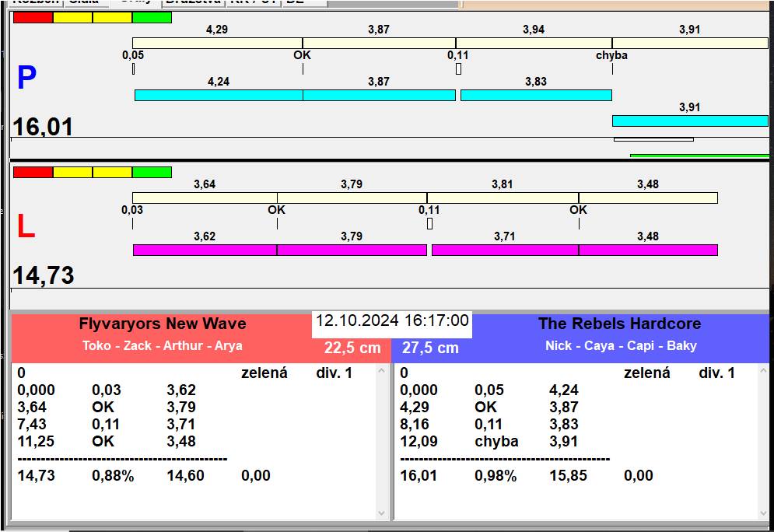This screenshot has height=532, width=774.
Task: Click Toko - Zack - Arthur - Arya lineup
Action: [163, 345]
